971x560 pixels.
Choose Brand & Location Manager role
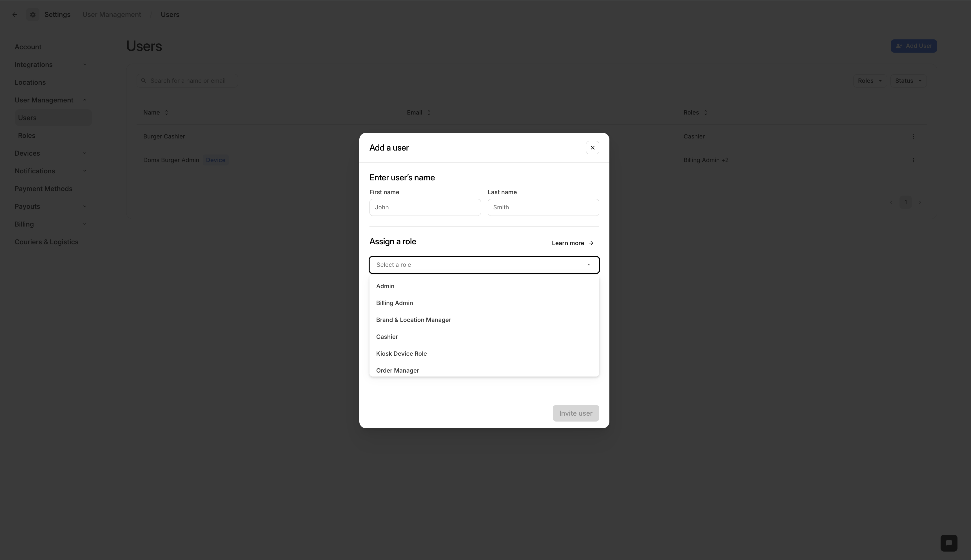coord(484,320)
